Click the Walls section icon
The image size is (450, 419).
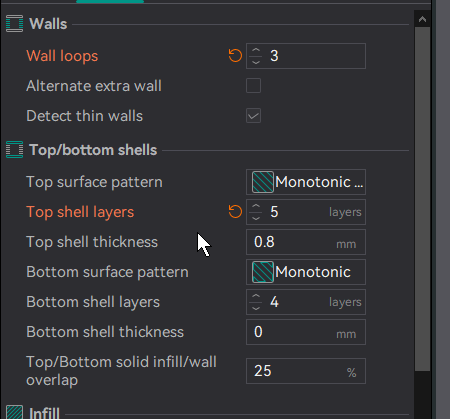[x=15, y=24]
